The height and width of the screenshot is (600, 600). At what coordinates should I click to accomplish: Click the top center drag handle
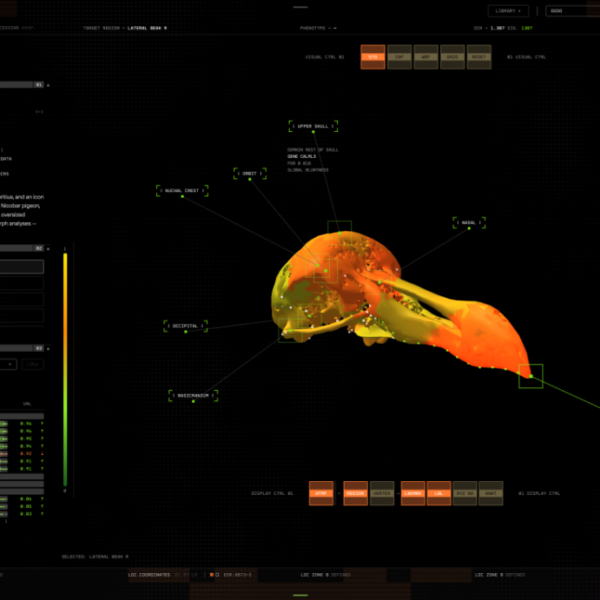[x=300, y=7]
